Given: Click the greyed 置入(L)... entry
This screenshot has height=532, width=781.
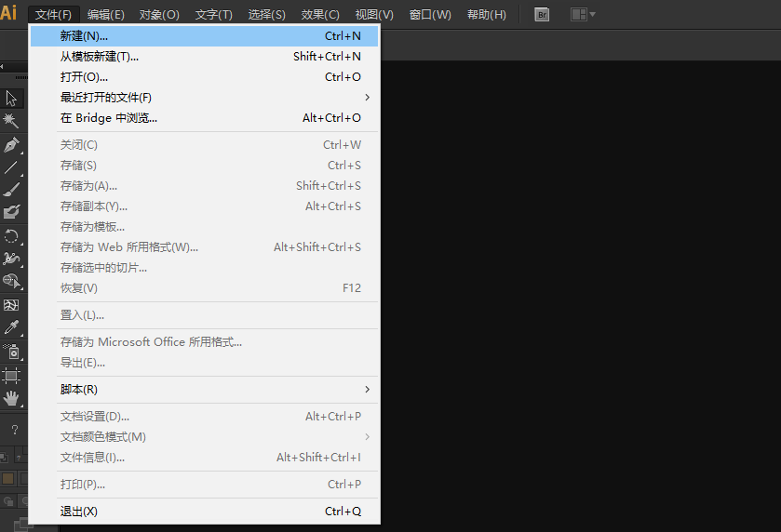Looking at the screenshot, I should click(204, 315).
